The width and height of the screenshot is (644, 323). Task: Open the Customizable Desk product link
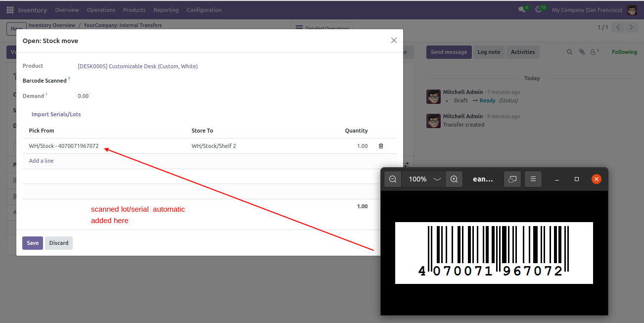pyautogui.click(x=138, y=66)
